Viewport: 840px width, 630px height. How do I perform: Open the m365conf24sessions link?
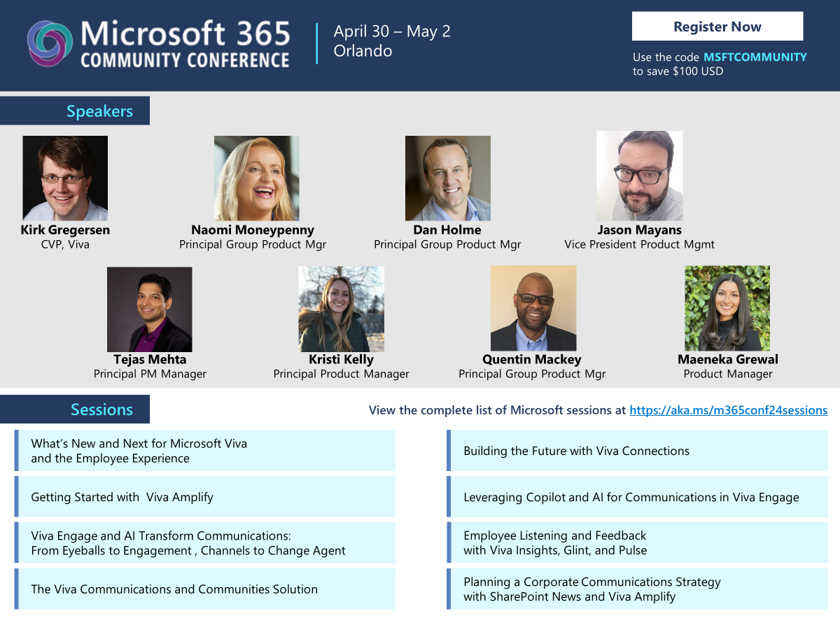click(728, 410)
